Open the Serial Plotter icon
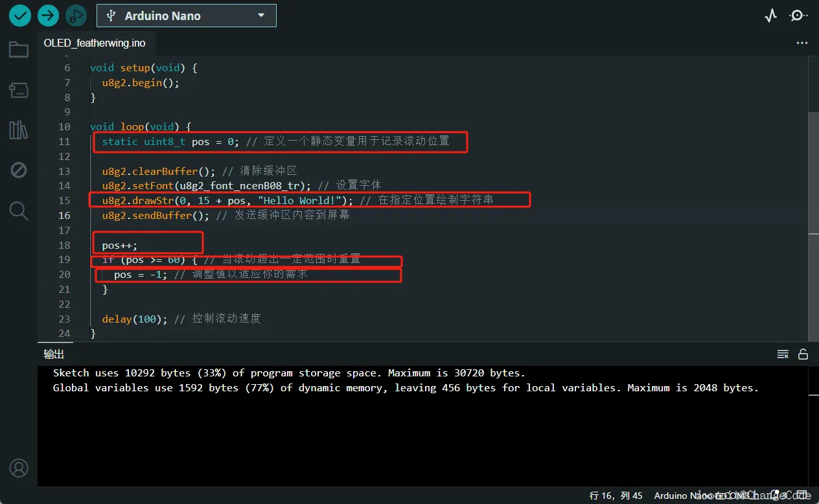Viewport: 819px width, 504px height. 770,16
